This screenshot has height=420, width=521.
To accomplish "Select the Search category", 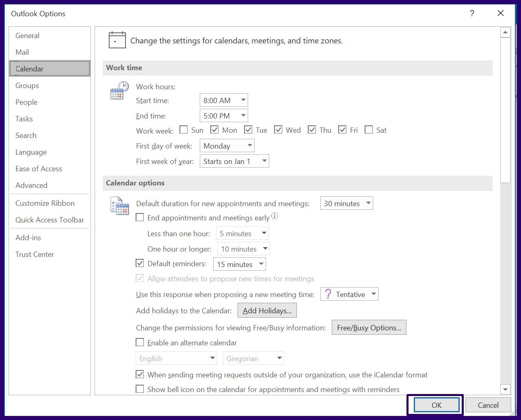I will click(50, 136).
